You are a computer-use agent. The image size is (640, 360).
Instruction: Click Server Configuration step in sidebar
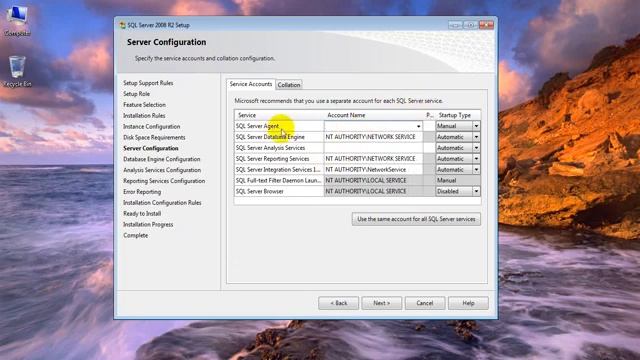151,148
